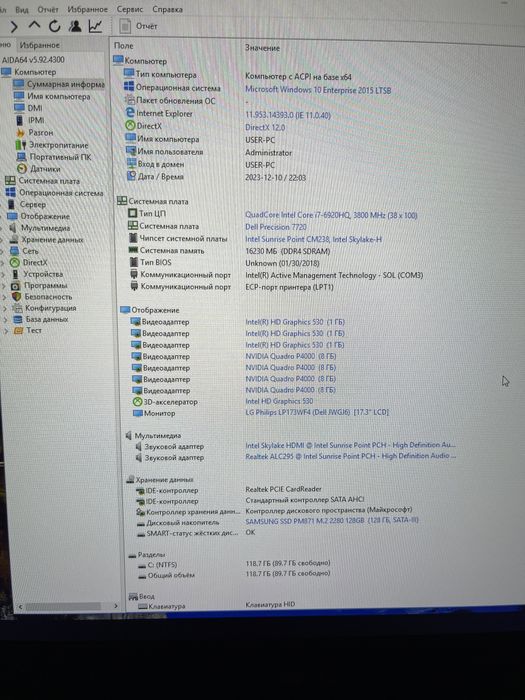Select Электропитание tree item
The width and height of the screenshot is (525, 700).
(52, 145)
